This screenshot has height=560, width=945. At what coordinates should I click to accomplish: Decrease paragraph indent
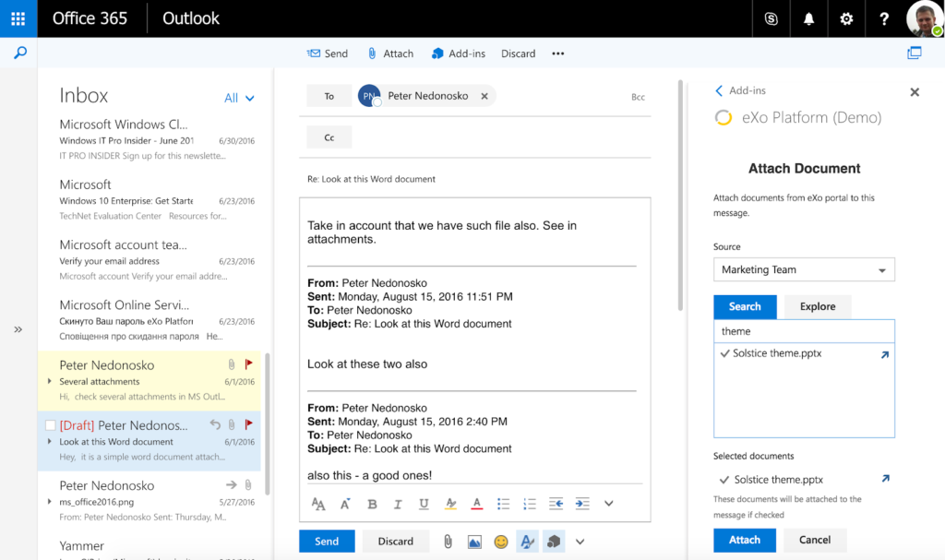pyautogui.click(x=556, y=504)
